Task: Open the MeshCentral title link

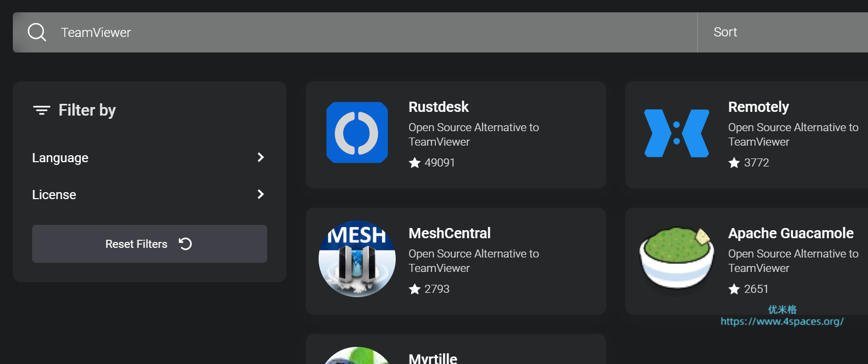Action: 449,233
